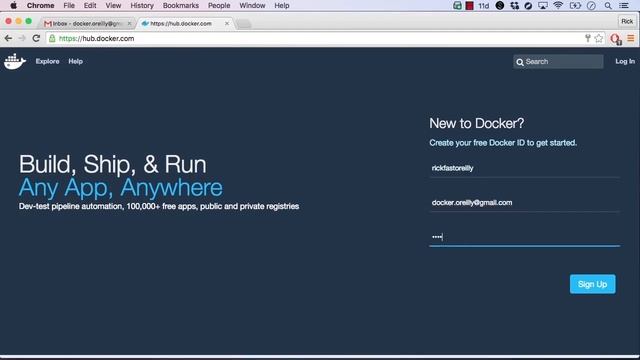
Task: Open Notification Center list icon
Action: point(624,6)
